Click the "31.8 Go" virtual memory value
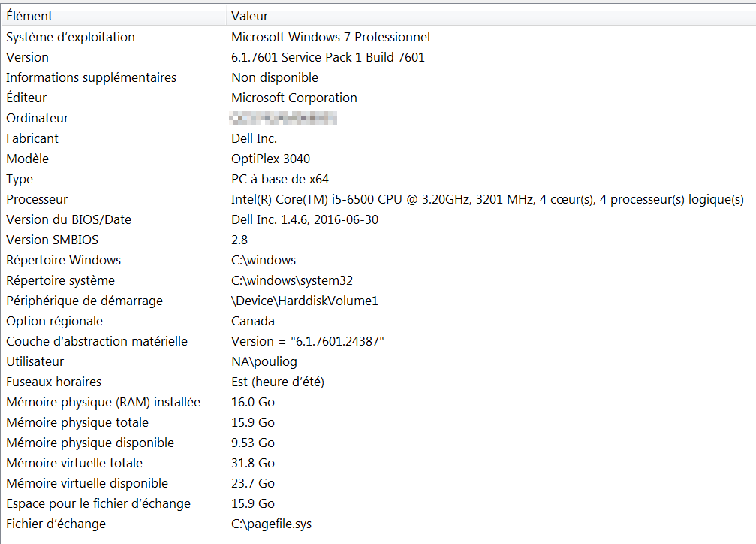This screenshot has width=756, height=544. (x=253, y=463)
